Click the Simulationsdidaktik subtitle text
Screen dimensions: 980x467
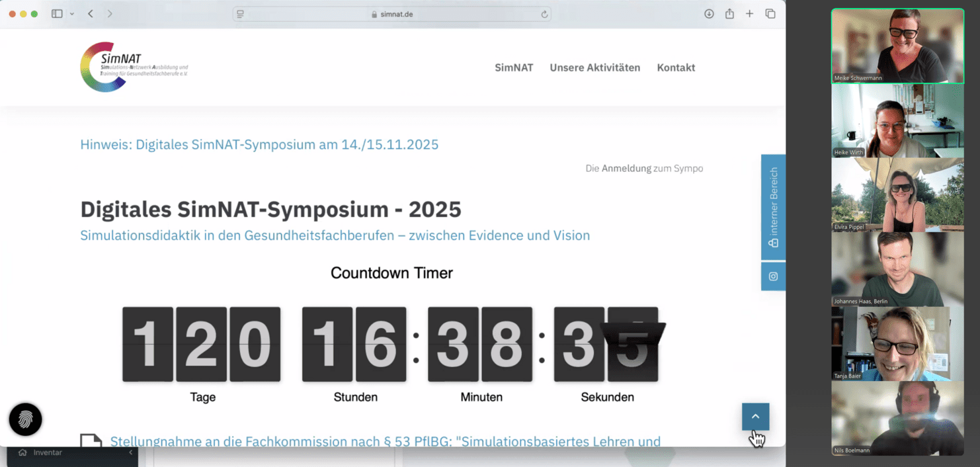pos(335,235)
